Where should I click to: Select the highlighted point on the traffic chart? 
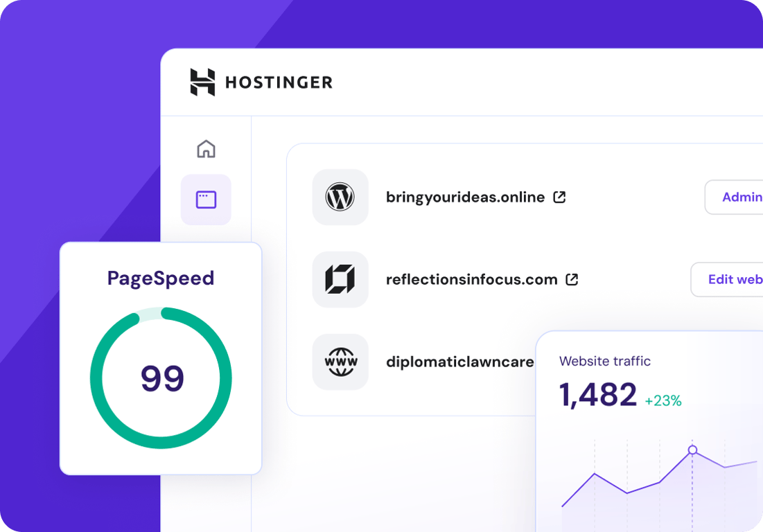pos(692,450)
